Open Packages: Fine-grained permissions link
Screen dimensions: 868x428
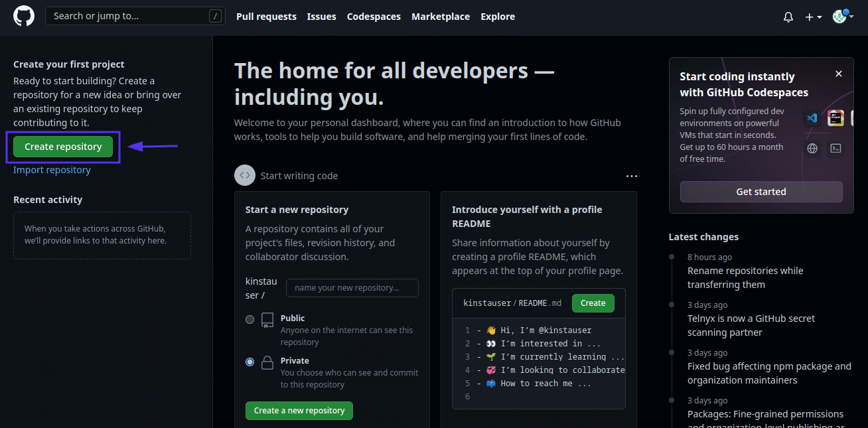pos(766,419)
